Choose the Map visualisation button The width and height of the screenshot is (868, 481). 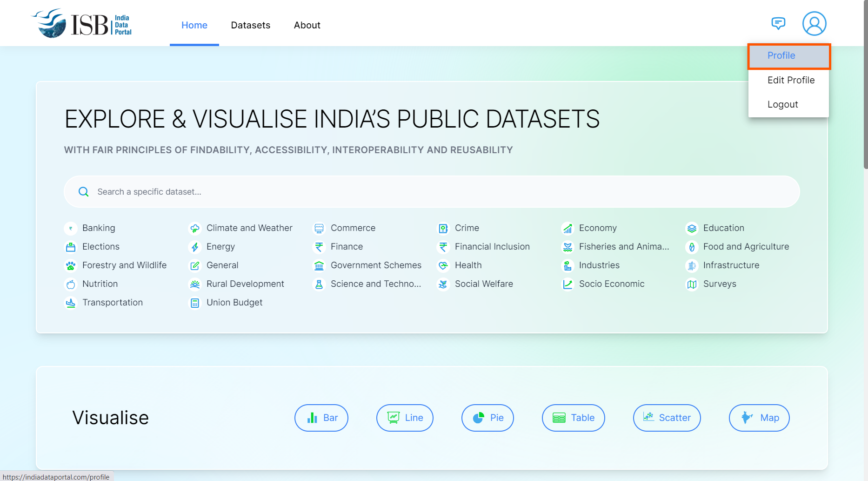759,418
